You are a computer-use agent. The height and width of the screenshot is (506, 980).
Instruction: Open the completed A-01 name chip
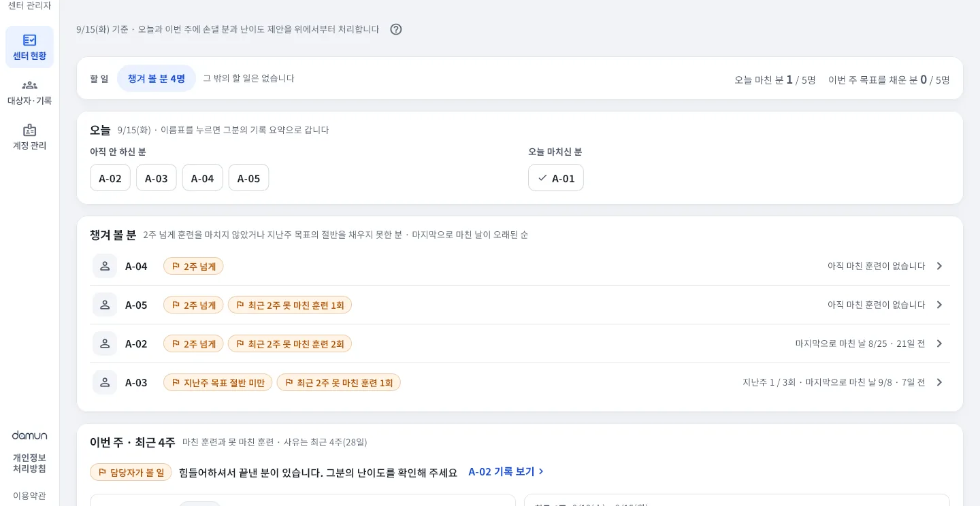pyautogui.click(x=556, y=178)
